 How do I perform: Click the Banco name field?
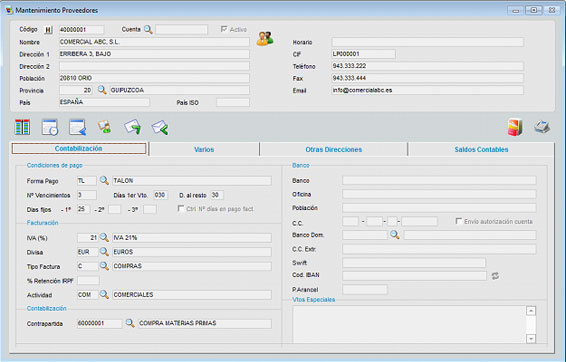click(x=439, y=180)
